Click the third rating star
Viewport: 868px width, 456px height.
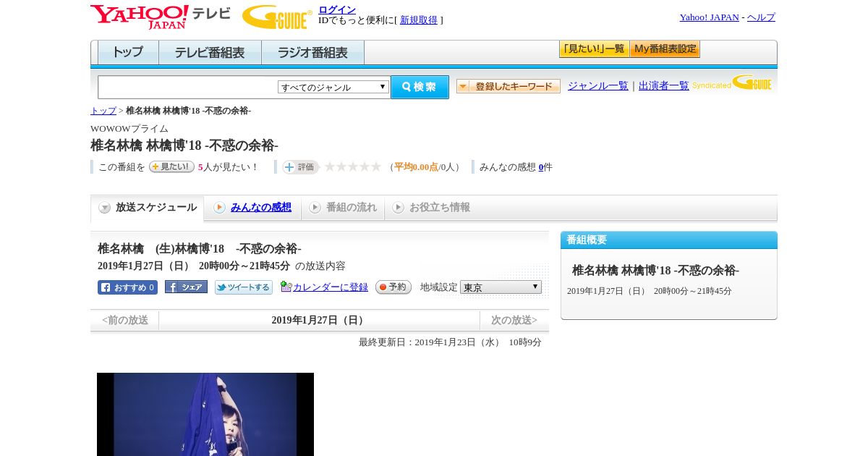point(353,166)
